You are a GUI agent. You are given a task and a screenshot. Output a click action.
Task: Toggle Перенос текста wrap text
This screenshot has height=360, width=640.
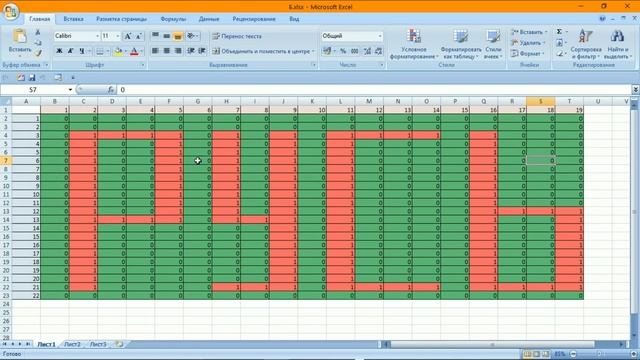237,36
